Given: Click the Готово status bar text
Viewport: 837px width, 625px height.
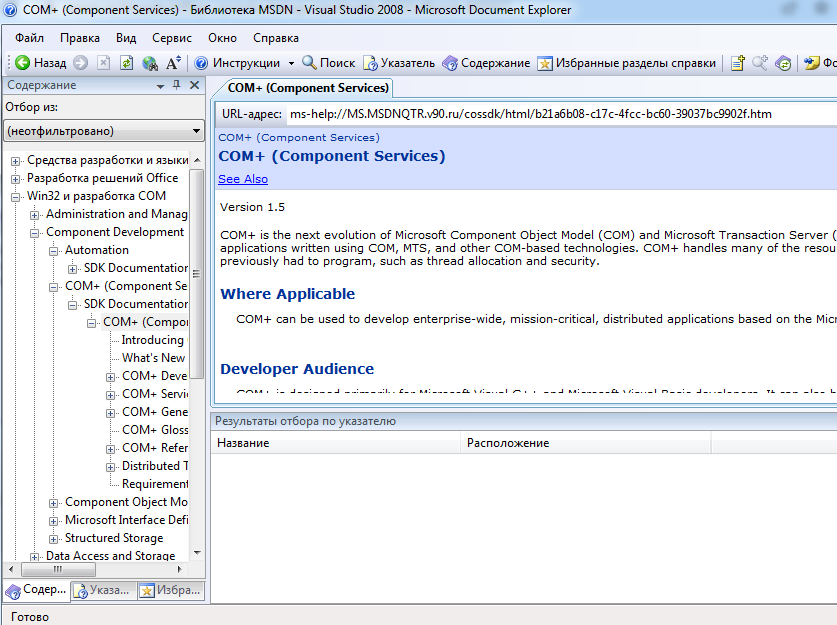Looking at the screenshot, I should 30,617.
